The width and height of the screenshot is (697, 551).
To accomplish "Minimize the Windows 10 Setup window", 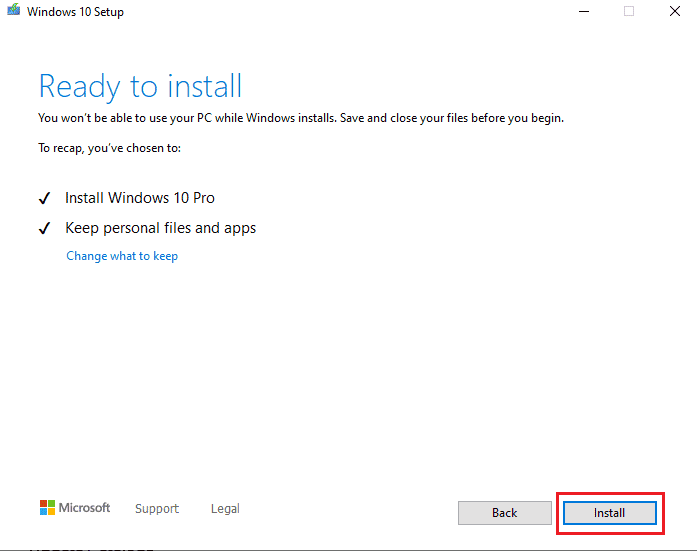I will 584,11.
